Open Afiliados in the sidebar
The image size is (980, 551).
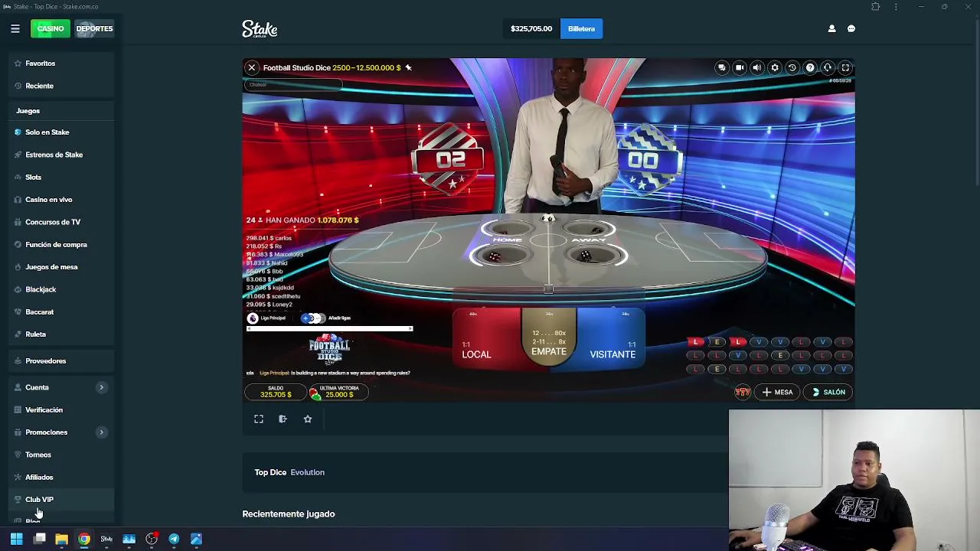coord(62,478)
